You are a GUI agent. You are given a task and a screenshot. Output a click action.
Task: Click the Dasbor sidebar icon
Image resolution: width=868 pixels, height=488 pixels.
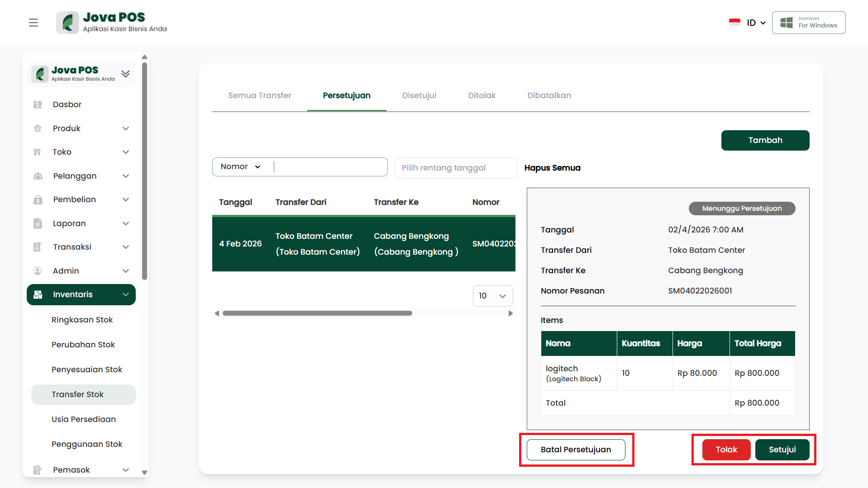point(38,104)
